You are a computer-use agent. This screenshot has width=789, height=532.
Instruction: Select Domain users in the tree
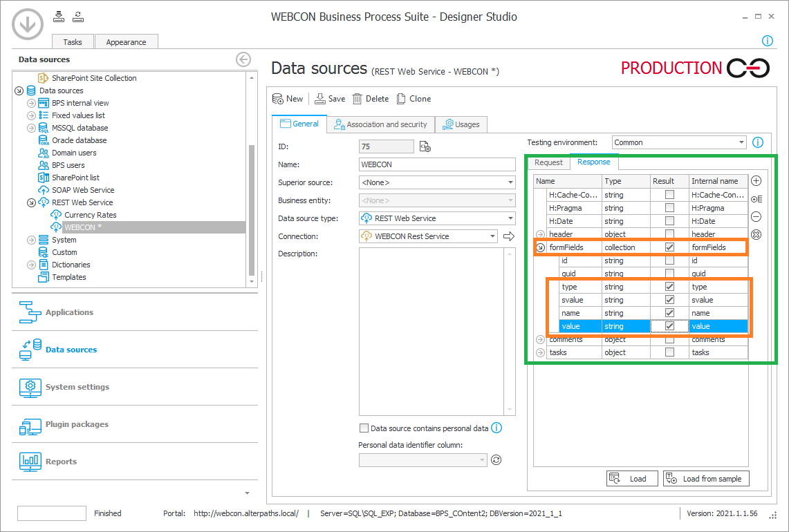click(x=74, y=153)
